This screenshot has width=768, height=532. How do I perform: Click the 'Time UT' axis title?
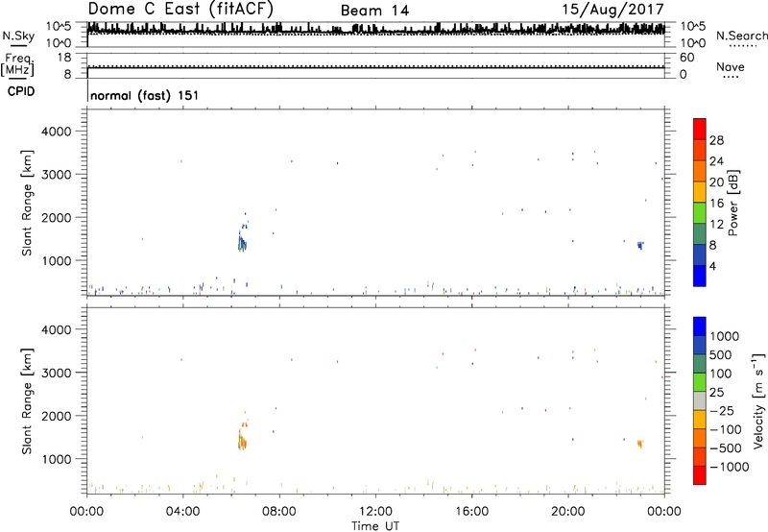(375, 525)
